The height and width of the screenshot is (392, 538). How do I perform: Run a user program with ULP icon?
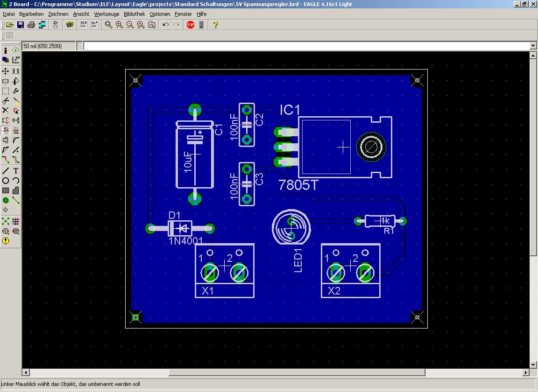tap(94, 25)
